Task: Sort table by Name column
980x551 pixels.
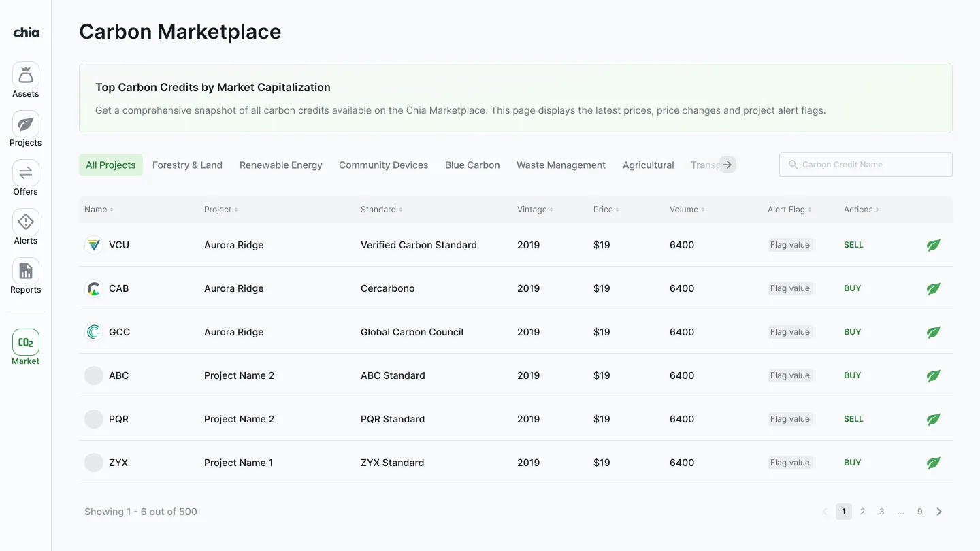Action: click(99, 210)
